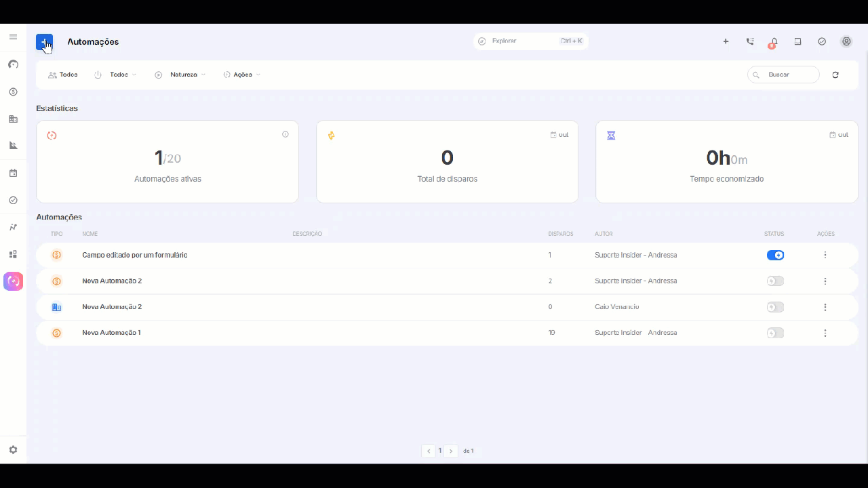Open the book icon in the top bar
868x488 pixels.
pyautogui.click(x=798, y=41)
